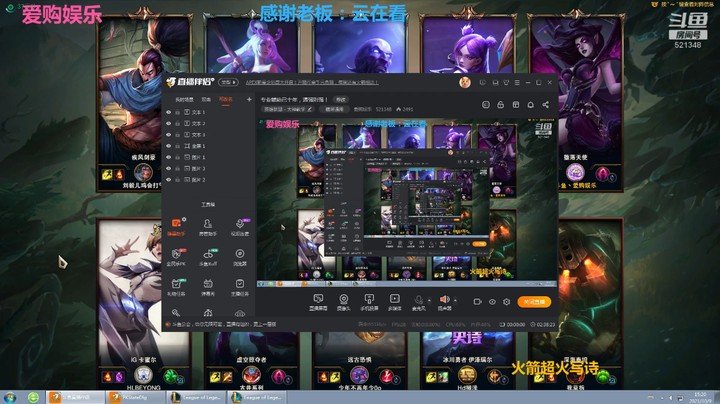
Task: Switch to first League of Legends taskbar window
Action: click(x=197, y=397)
